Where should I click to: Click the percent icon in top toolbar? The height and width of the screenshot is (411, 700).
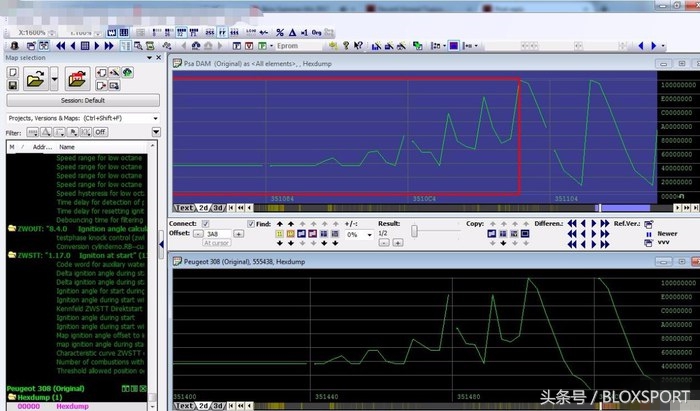click(x=280, y=33)
